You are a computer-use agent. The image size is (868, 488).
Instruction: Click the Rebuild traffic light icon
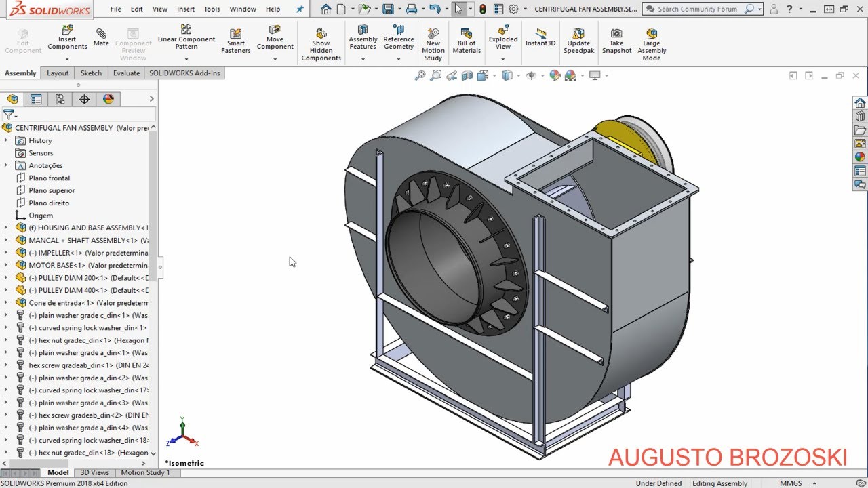(483, 9)
